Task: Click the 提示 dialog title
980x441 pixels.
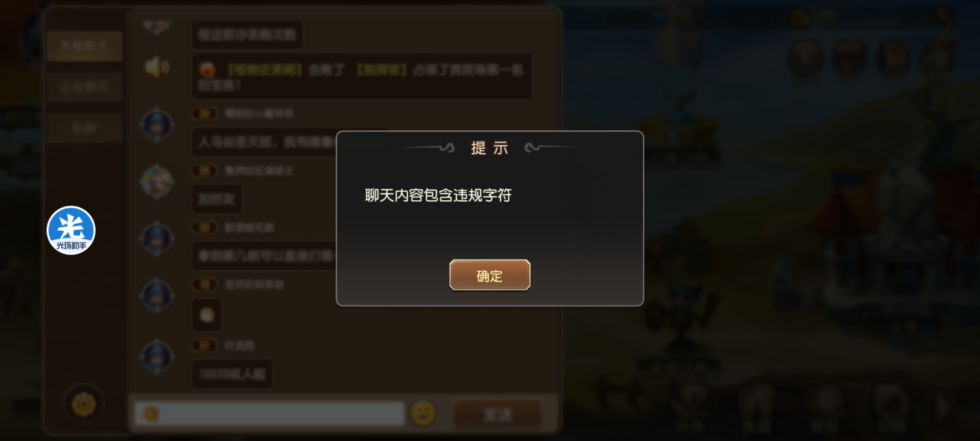Action: point(490,148)
